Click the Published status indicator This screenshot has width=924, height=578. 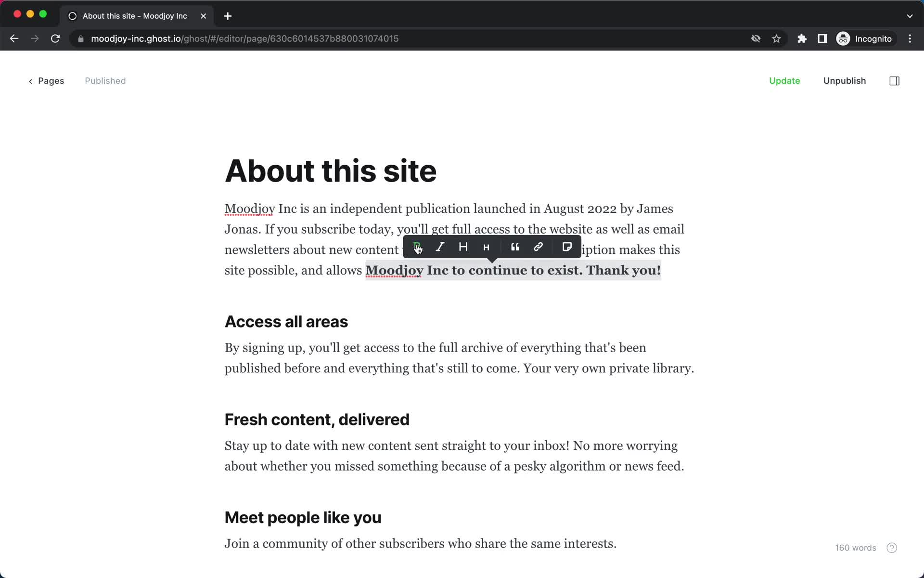[x=104, y=80]
